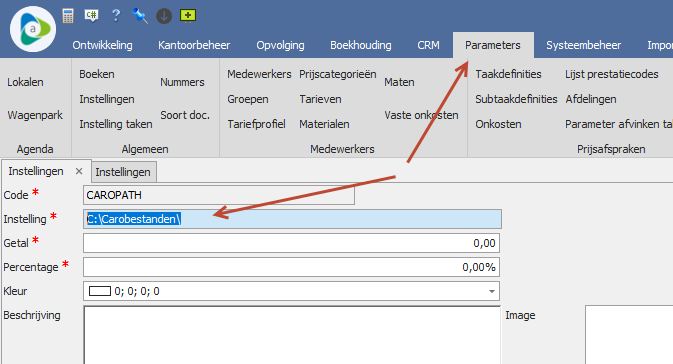Click Subtaakdefinities
The image size is (673, 364).
coord(516,99)
